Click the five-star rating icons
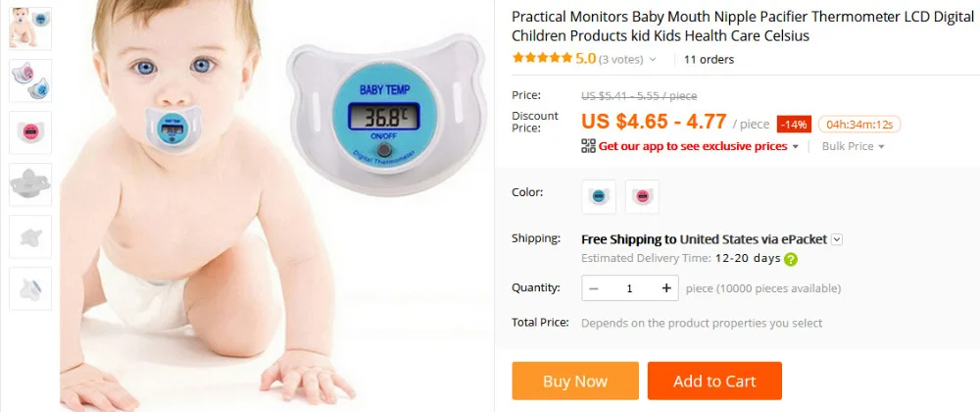Viewport: 980px width, 412px height. 542,58
